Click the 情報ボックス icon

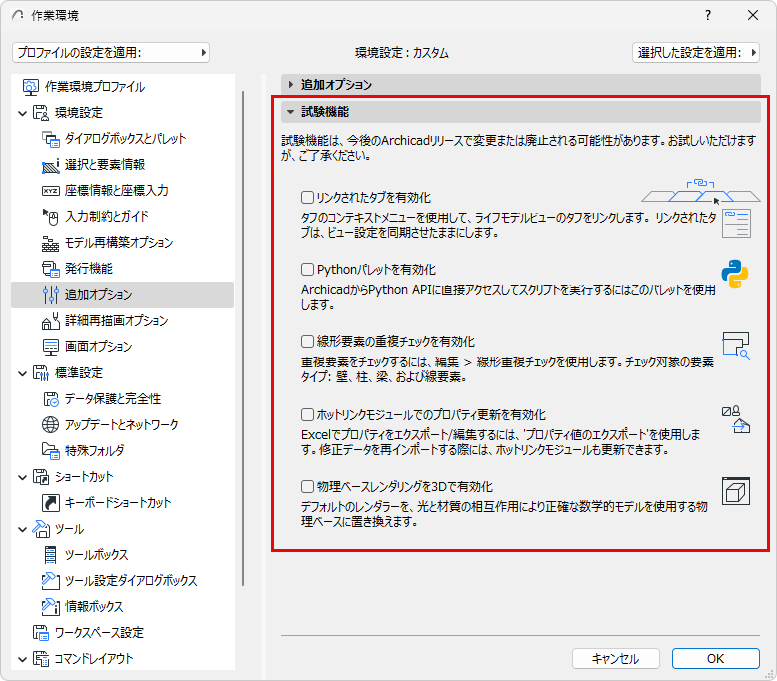pos(51,607)
